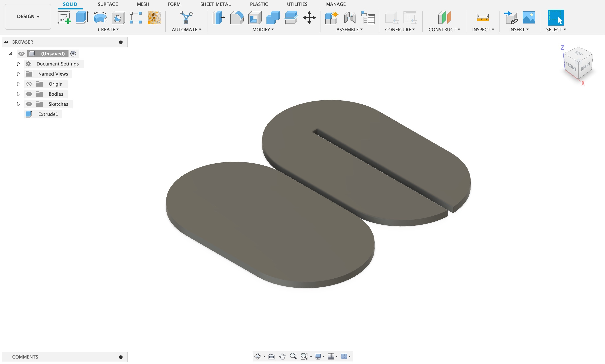Select the Press Pull tool
This screenshot has width=605, height=364.
pyautogui.click(x=219, y=17)
